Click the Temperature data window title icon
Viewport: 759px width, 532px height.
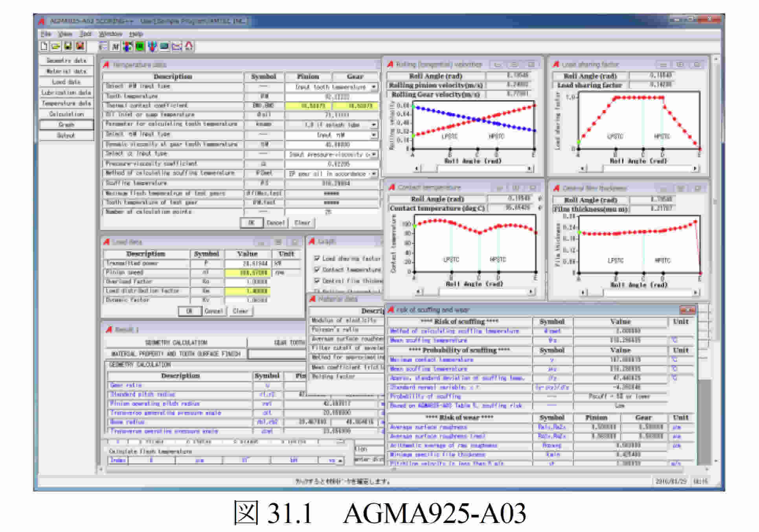(x=106, y=64)
